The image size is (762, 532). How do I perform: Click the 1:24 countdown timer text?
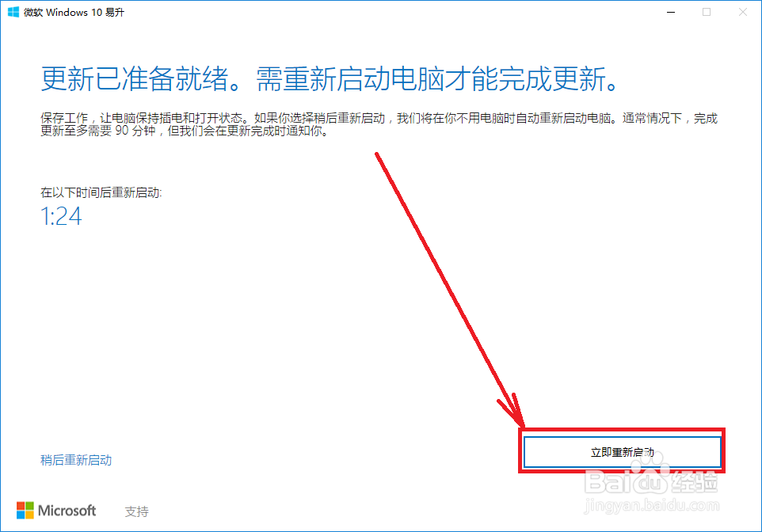coord(61,216)
